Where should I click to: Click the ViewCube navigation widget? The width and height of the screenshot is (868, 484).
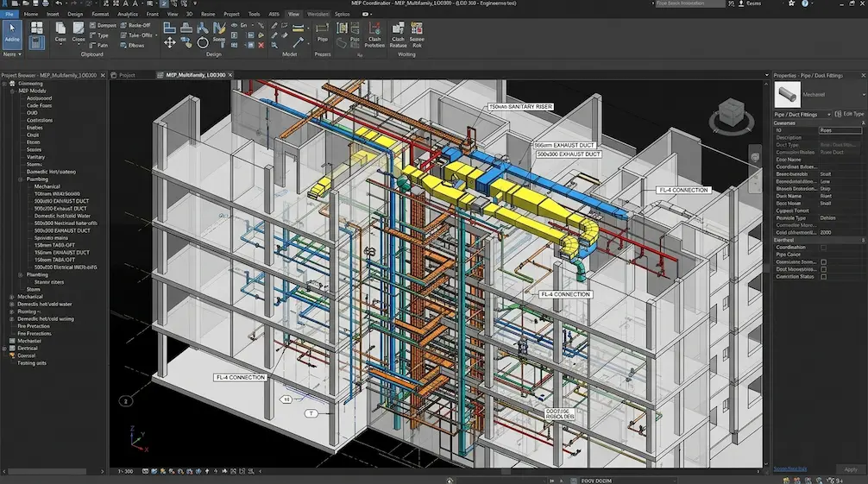[732, 116]
